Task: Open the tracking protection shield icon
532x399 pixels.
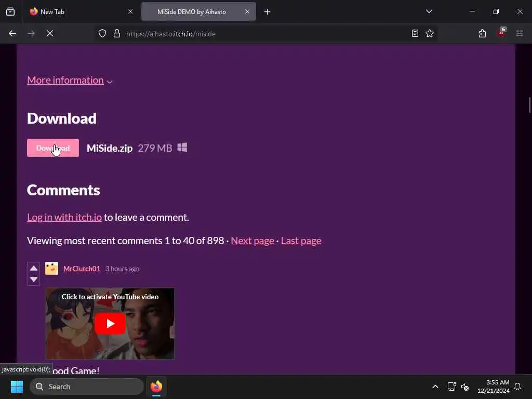Action: coord(102,33)
